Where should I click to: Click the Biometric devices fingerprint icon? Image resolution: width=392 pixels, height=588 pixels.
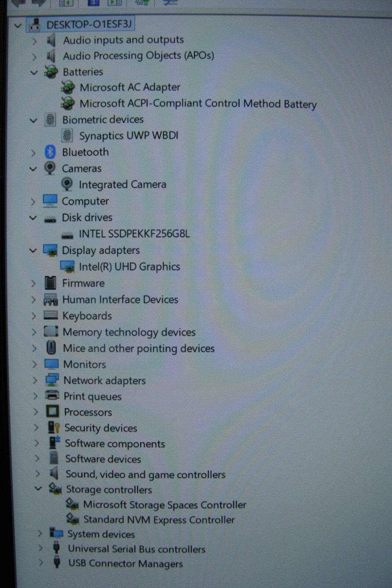(50, 120)
